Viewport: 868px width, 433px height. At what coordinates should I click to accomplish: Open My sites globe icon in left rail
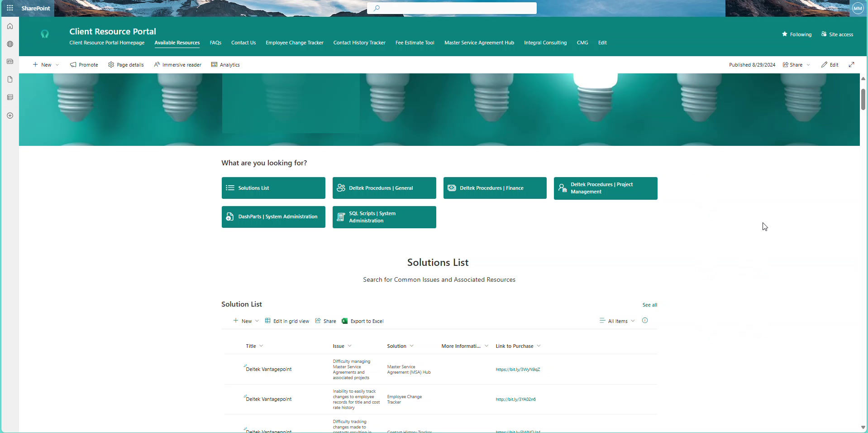click(x=10, y=44)
